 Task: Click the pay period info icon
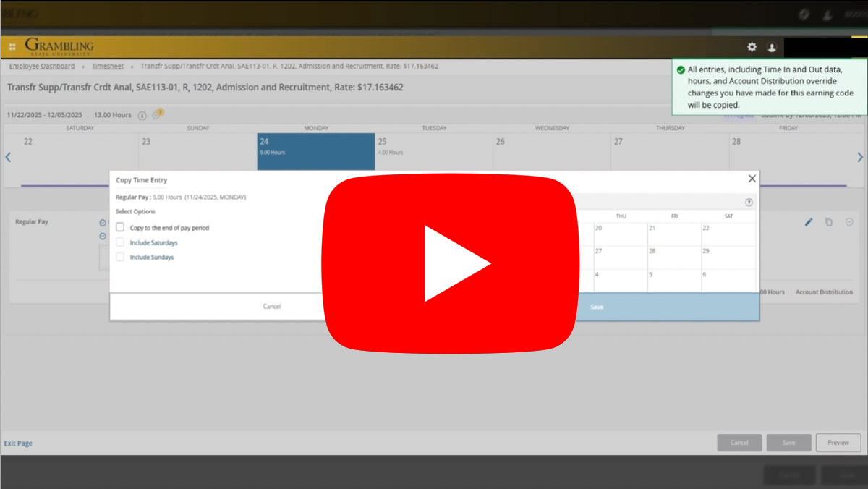(x=142, y=116)
